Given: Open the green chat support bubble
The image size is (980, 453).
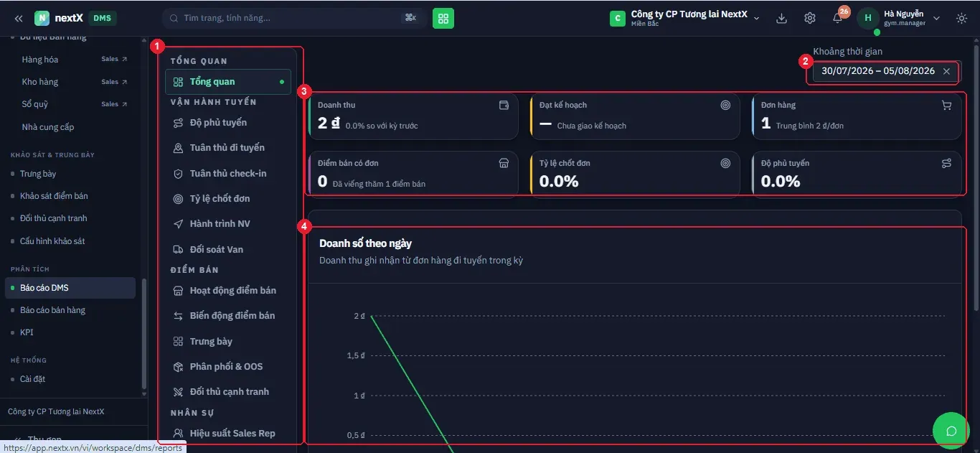Looking at the screenshot, I should [x=951, y=431].
